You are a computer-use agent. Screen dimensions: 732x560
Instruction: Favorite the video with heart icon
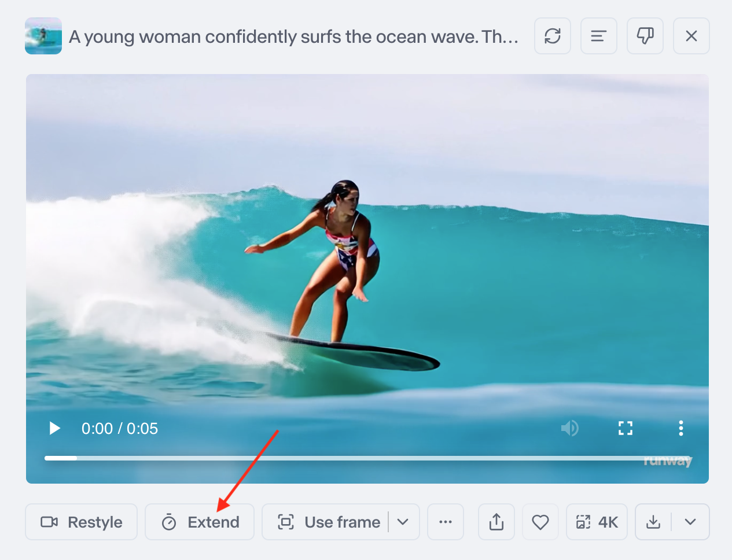click(x=540, y=522)
